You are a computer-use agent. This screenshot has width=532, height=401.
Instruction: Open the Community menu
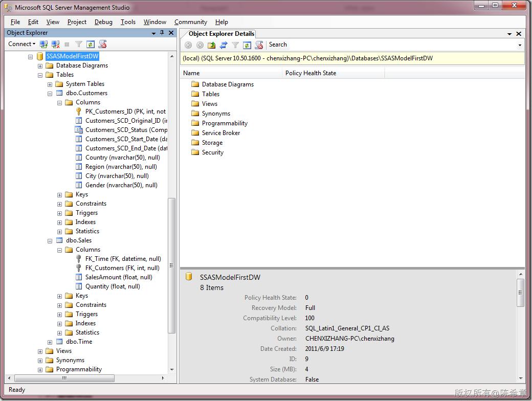(191, 22)
